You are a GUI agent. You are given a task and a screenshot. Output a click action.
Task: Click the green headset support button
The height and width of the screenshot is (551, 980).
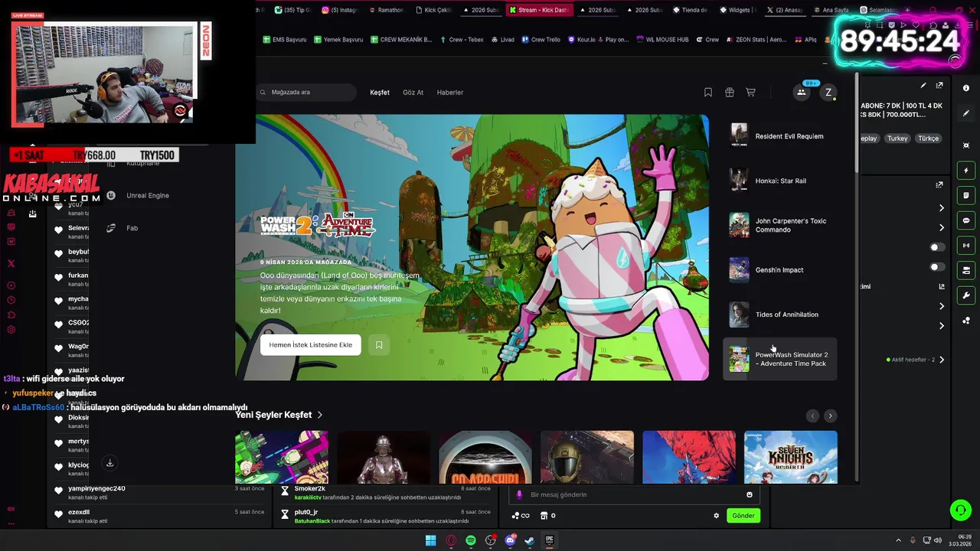pos(959,510)
